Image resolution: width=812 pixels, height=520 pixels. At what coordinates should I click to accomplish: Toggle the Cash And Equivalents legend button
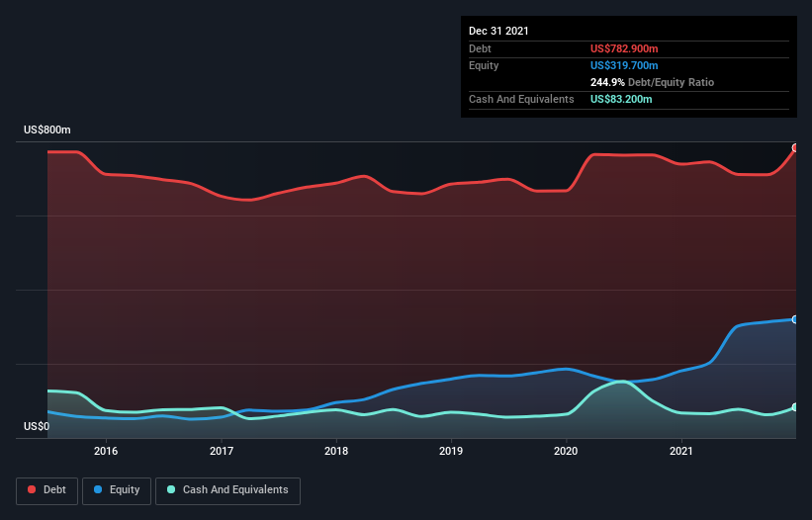click(x=227, y=490)
